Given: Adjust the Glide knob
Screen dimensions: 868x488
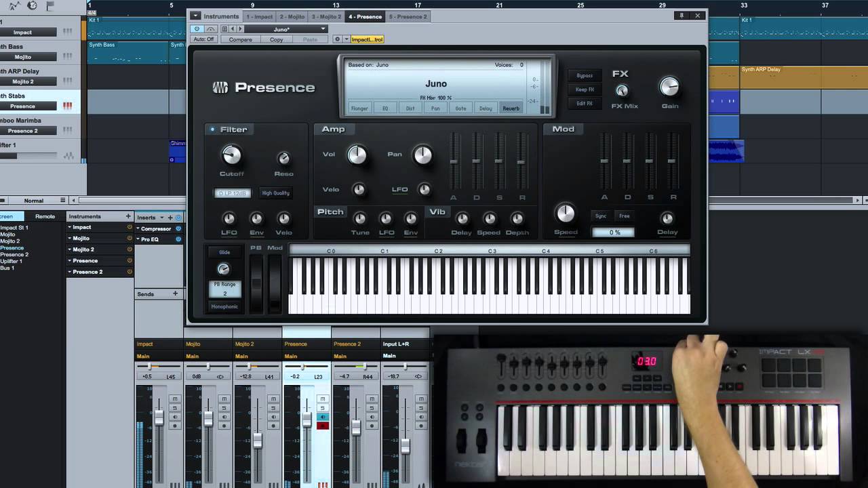Looking at the screenshot, I should coord(224,269).
